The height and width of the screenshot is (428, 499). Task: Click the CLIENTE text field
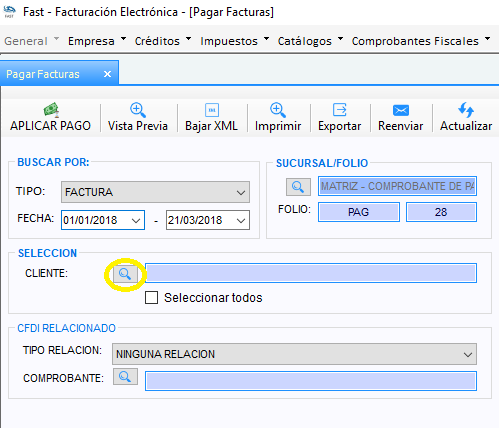311,273
